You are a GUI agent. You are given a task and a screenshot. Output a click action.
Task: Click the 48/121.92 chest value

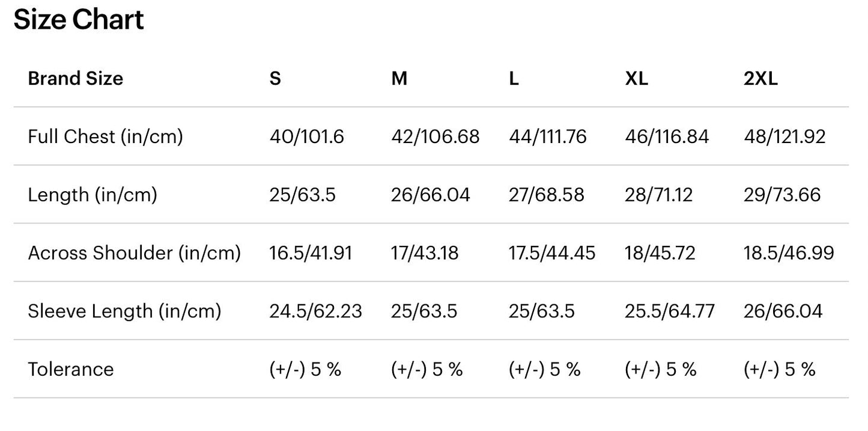[x=785, y=136]
